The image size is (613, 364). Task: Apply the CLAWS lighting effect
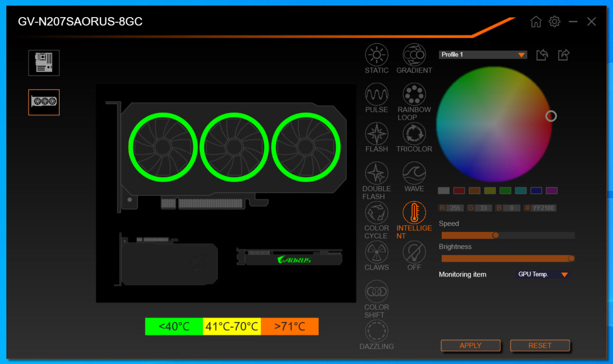[x=377, y=256]
